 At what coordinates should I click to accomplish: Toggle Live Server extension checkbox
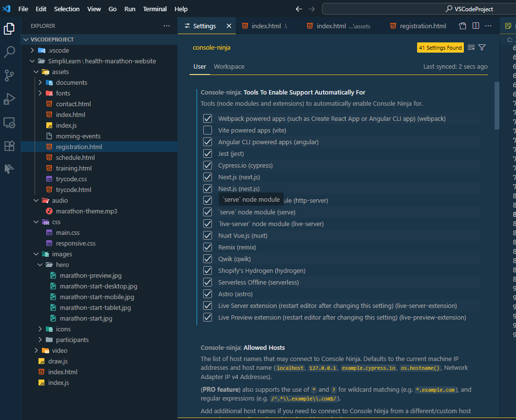tap(207, 306)
